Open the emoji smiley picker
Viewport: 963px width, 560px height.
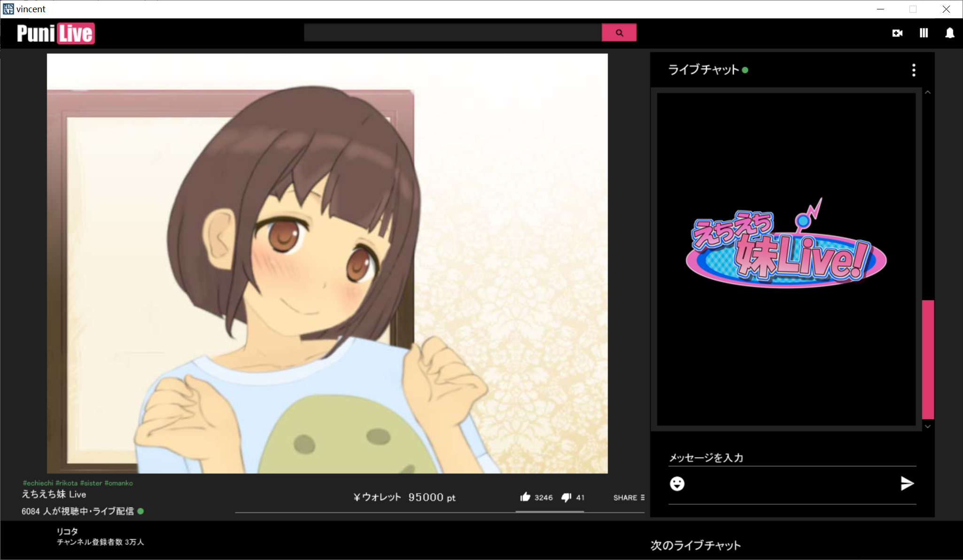(x=677, y=483)
